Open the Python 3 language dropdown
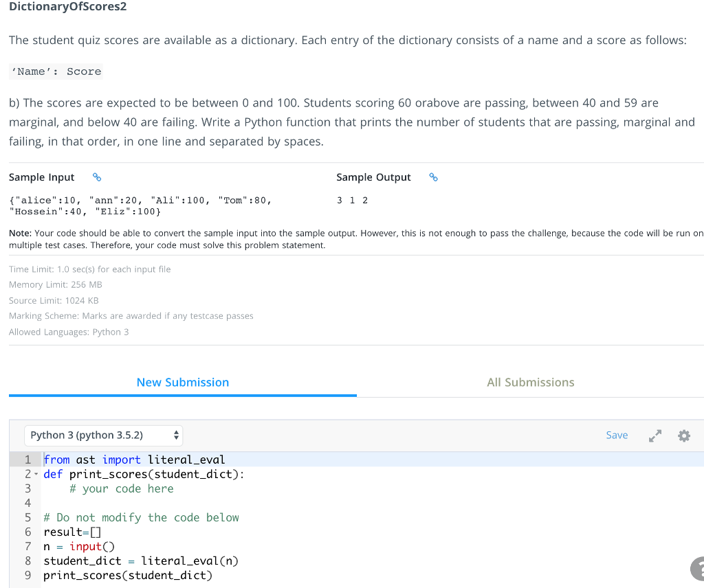This screenshot has height=588, width=704. tap(105, 436)
